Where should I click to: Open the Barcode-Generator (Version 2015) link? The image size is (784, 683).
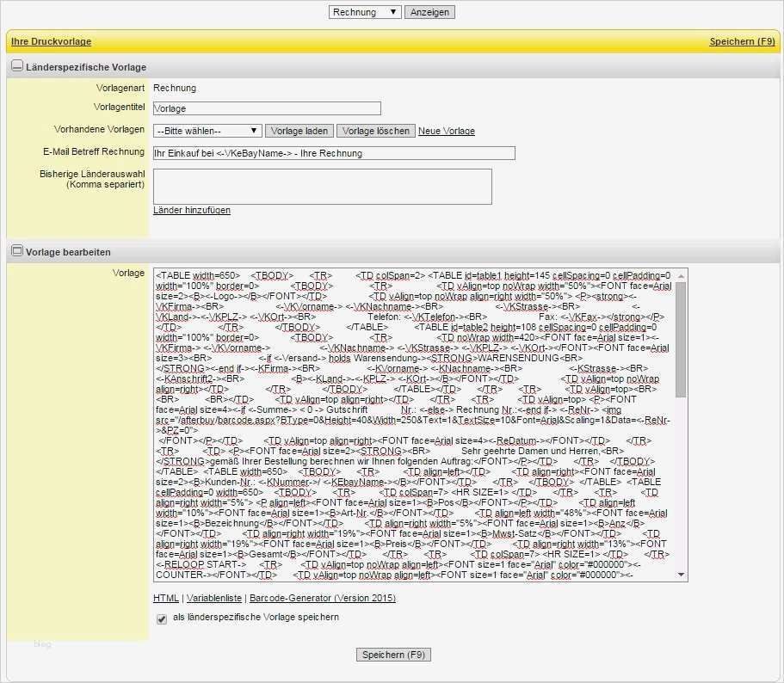[323, 598]
